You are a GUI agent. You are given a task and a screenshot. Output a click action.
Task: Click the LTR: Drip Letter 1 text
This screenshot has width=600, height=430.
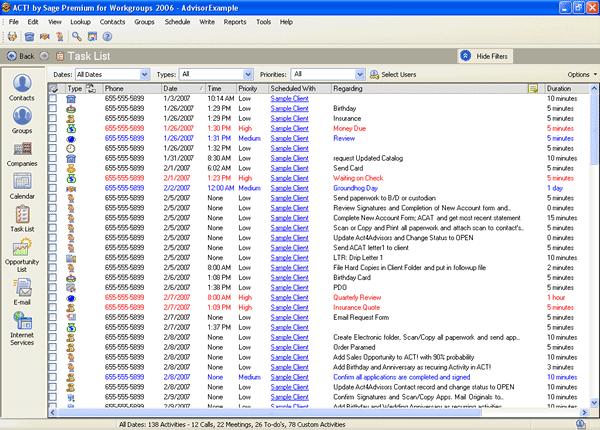(x=358, y=258)
